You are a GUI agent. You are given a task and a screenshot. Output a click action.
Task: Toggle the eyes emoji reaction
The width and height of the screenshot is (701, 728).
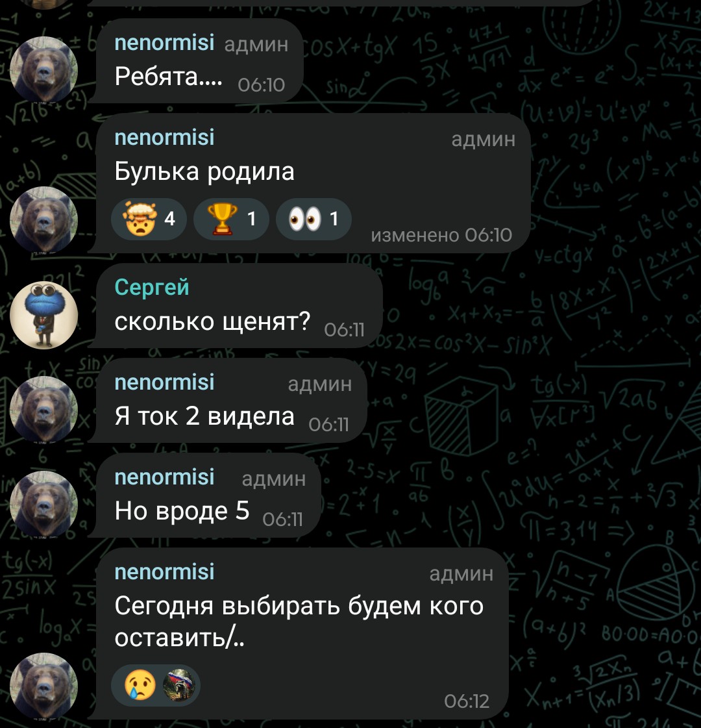[x=313, y=219]
